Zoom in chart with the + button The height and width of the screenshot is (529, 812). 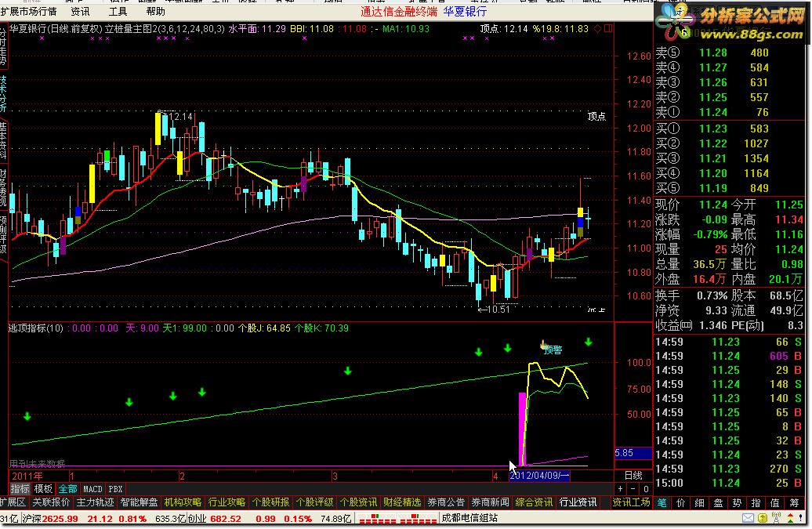point(621,489)
